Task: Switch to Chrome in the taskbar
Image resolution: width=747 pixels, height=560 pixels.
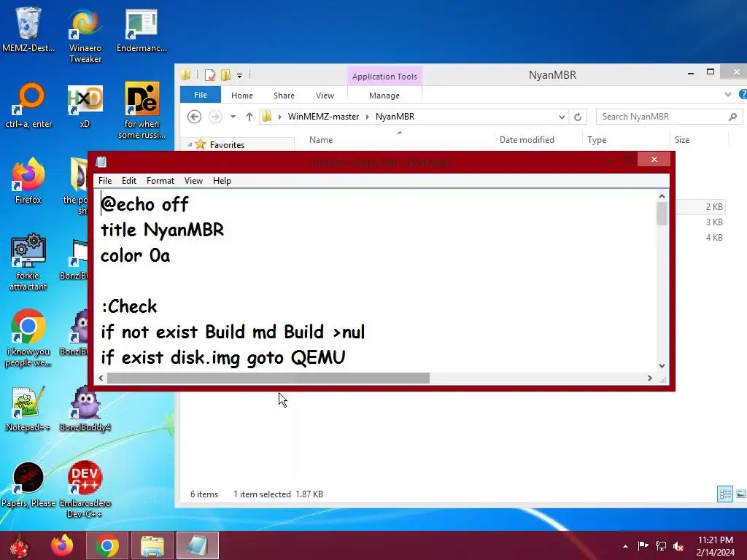Action: [107, 545]
